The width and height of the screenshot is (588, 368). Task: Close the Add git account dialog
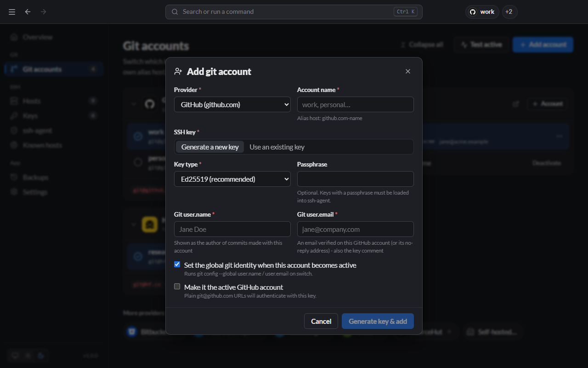pyautogui.click(x=408, y=71)
